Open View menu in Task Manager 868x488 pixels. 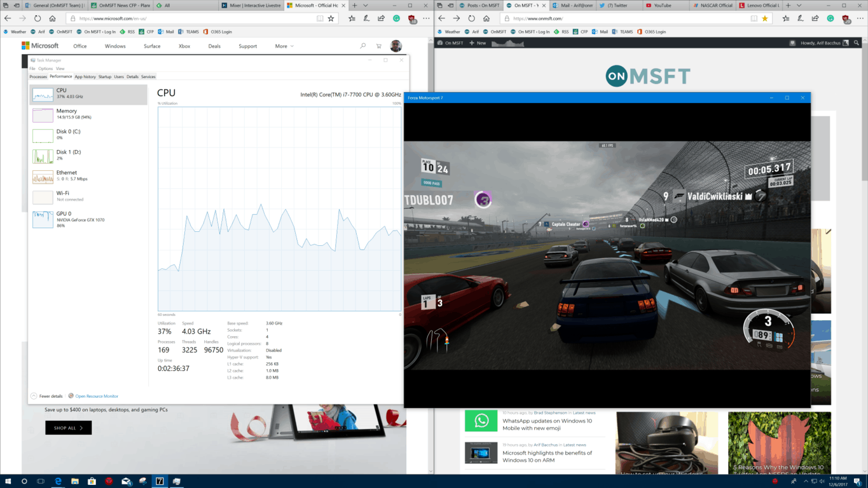[60, 69]
